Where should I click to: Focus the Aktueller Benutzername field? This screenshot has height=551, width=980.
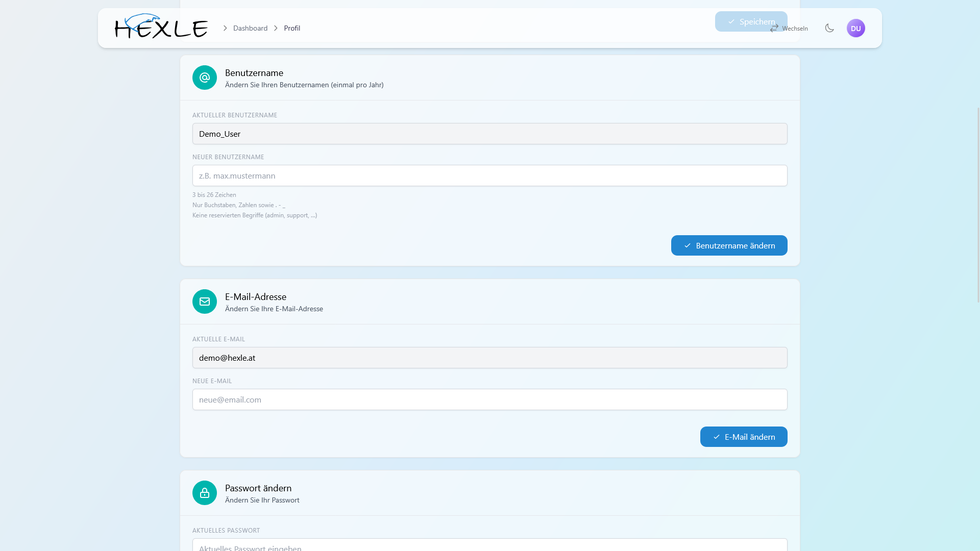pyautogui.click(x=490, y=134)
